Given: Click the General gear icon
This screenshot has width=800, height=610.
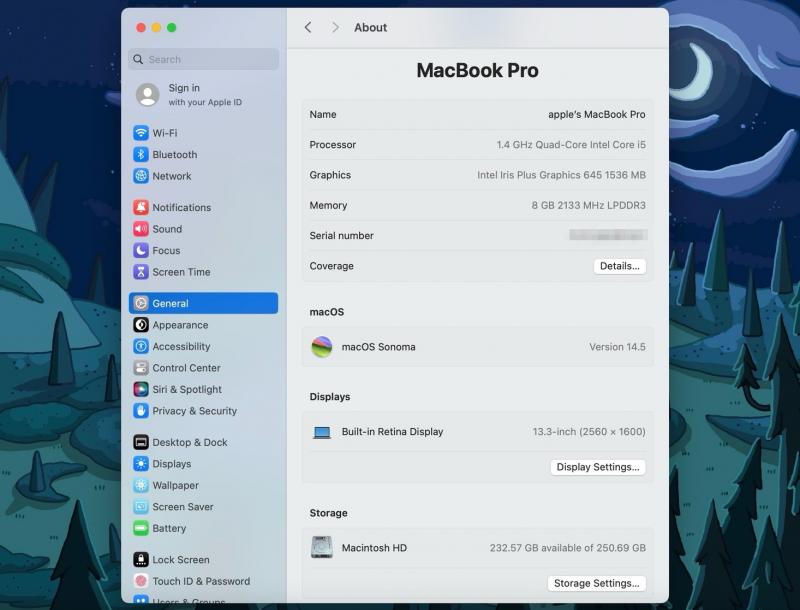Looking at the screenshot, I should (x=141, y=303).
